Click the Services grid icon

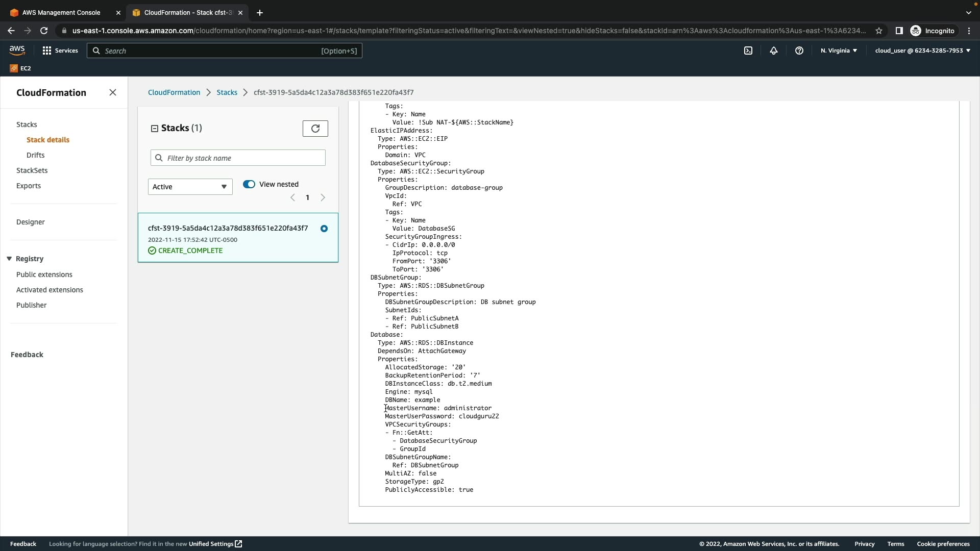[x=47, y=51]
